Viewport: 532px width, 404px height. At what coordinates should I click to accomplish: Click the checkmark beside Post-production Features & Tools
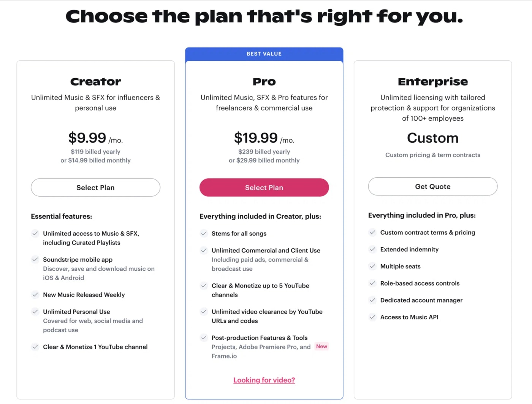click(204, 338)
